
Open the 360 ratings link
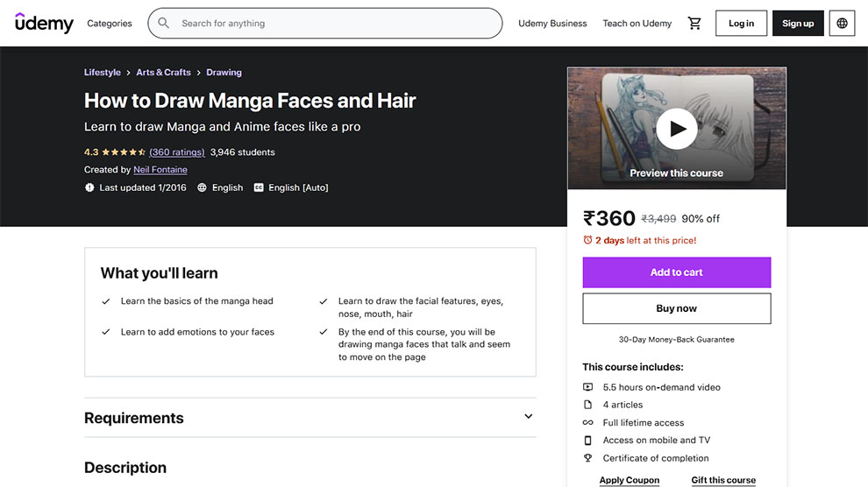177,152
